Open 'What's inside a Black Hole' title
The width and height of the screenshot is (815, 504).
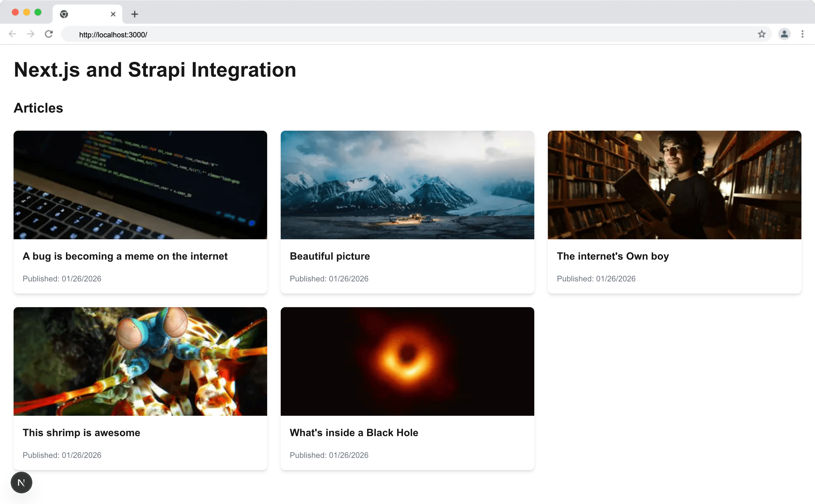[354, 433]
